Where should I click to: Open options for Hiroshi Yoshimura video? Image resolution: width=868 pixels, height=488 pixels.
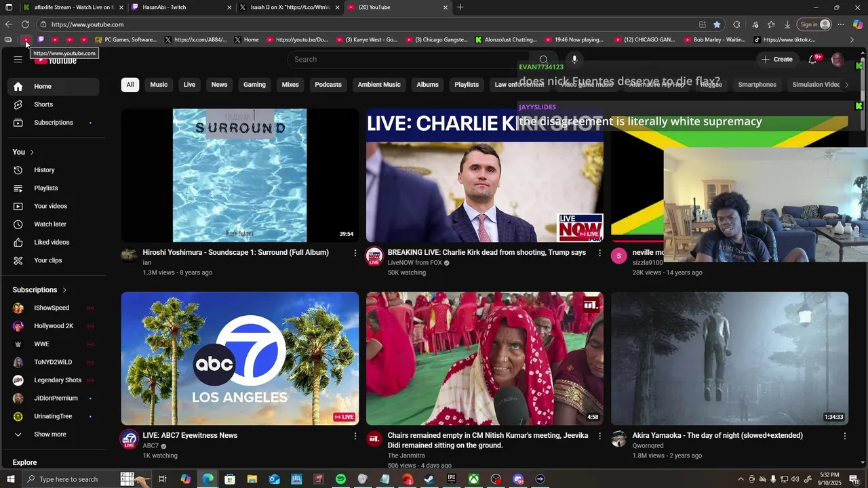(355, 253)
